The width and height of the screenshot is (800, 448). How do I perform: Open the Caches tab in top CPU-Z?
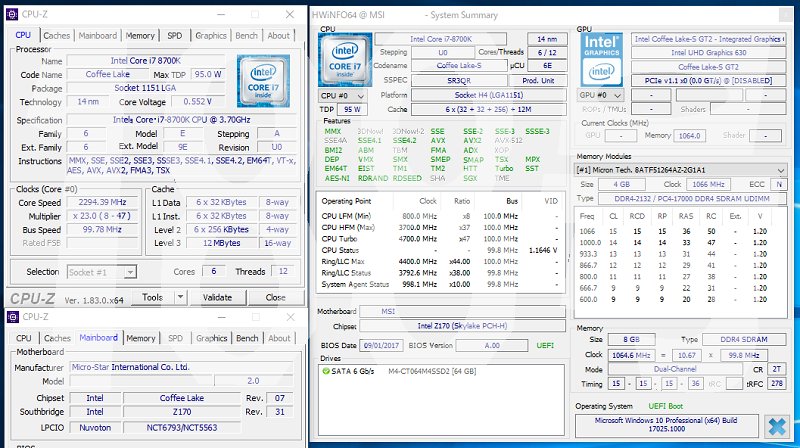coord(57,35)
